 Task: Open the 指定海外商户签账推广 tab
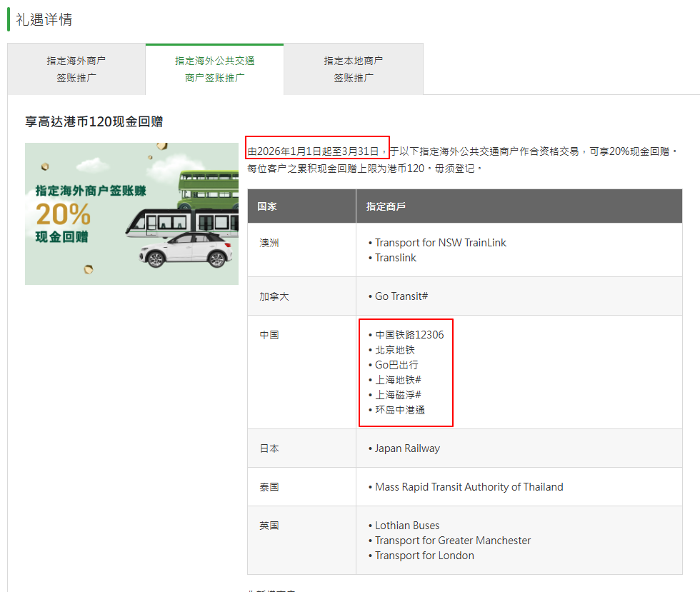pyautogui.click(x=76, y=69)
